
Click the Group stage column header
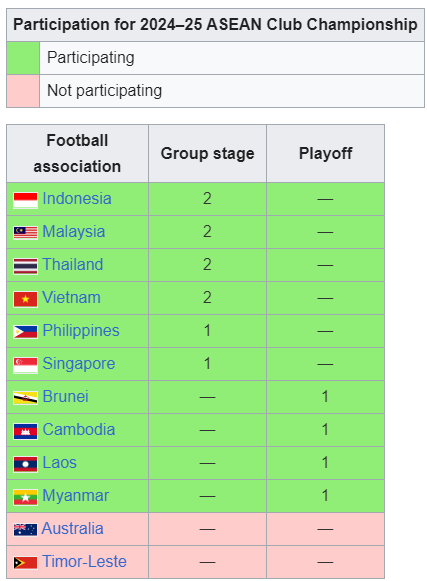[x=208, y=153]
